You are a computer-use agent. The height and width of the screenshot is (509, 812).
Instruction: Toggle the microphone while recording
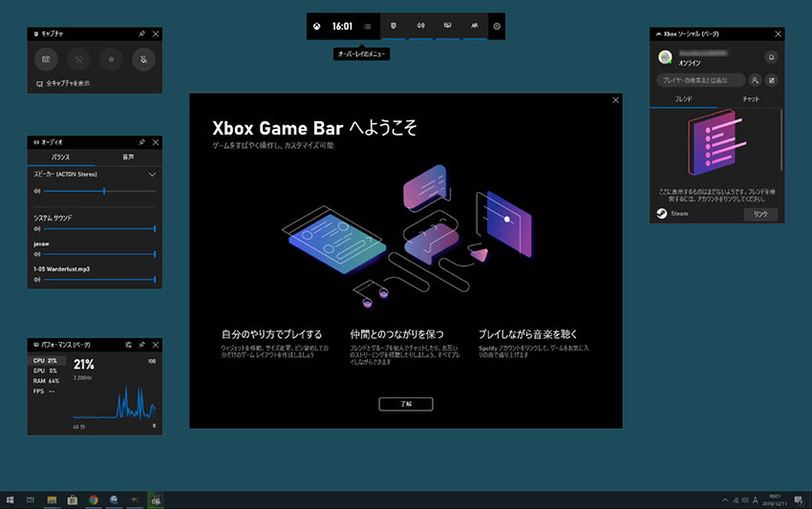[143, 59]
